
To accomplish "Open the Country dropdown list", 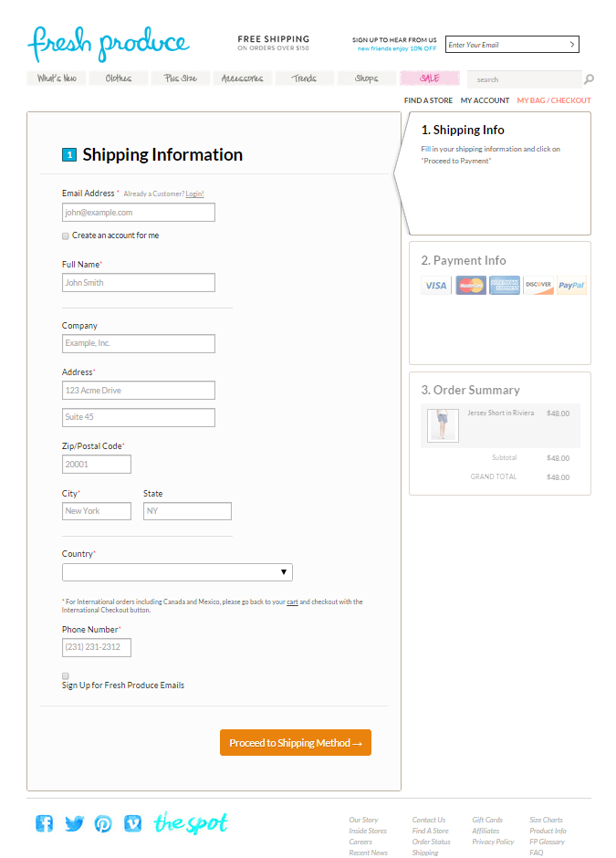I will (177, 572).
